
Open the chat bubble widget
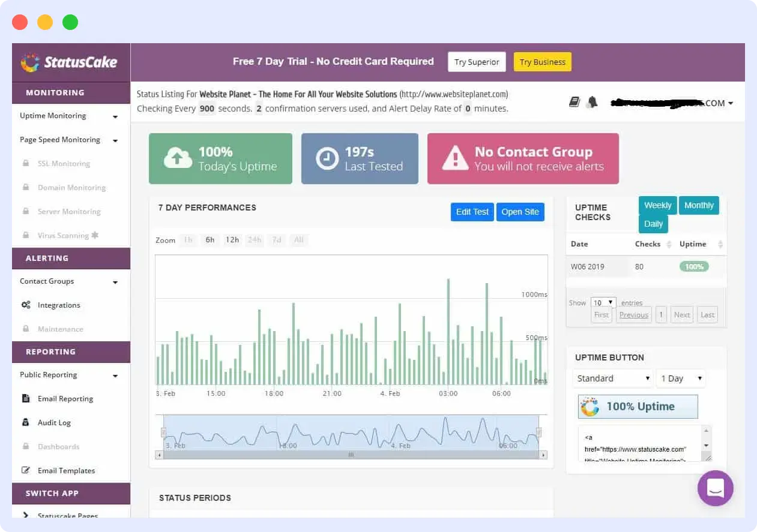[x=715, y=488]
